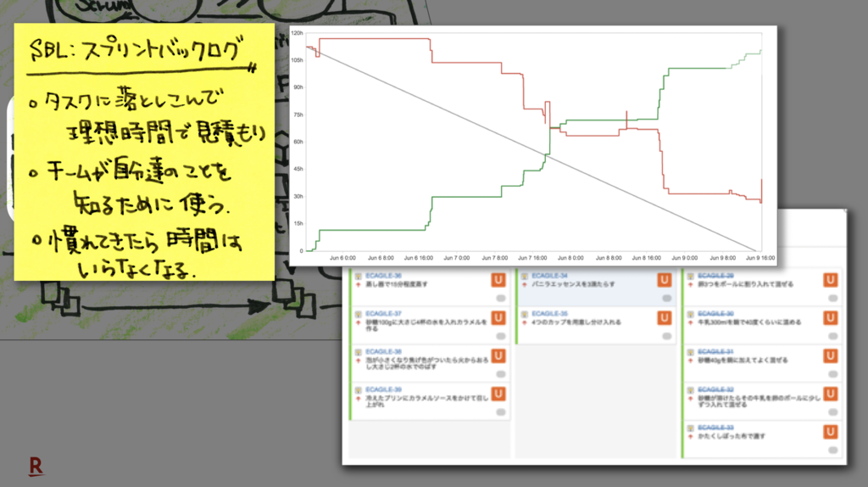Open completed issue link ECAGILE-32

[x=715, y=389]
